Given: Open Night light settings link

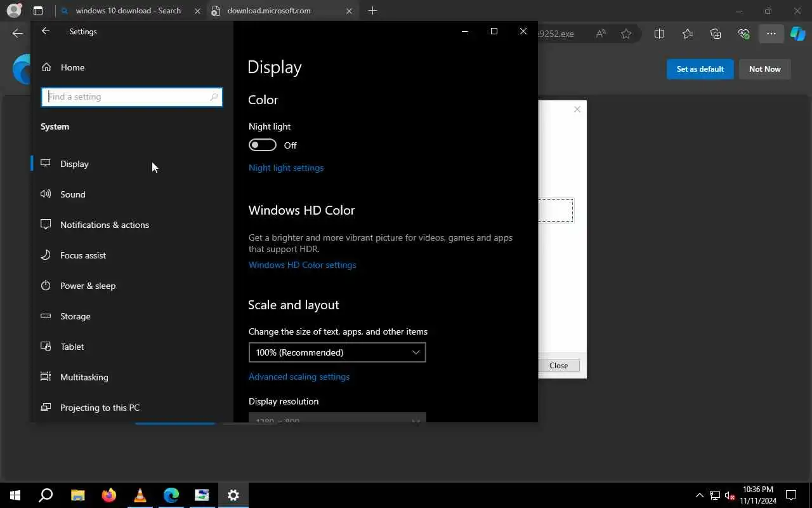Looking at the screenshot, I should [x=286, y=168].
